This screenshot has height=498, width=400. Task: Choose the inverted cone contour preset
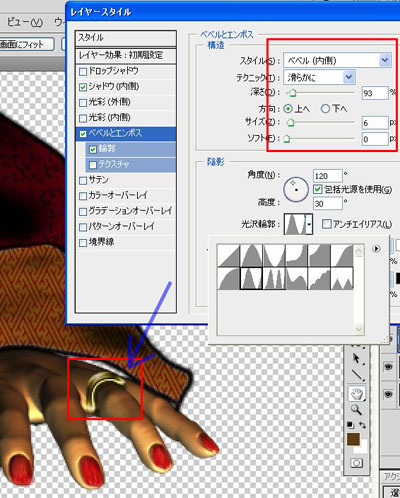pyautogui.click(x=274, y=255)
